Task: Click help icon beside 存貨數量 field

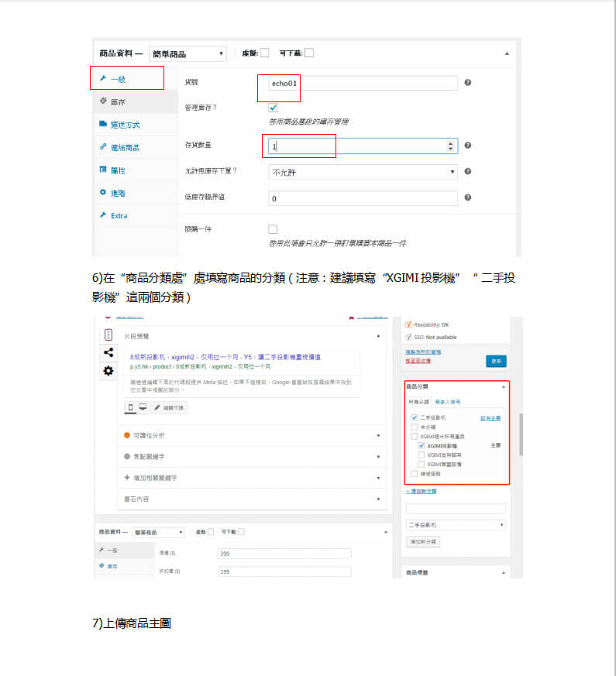Action: point(467,146)
